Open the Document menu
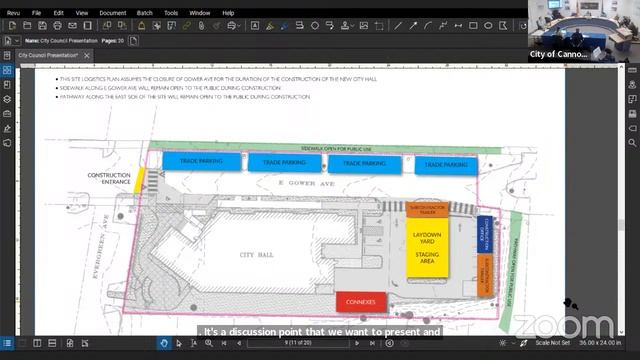 (113, 13)
